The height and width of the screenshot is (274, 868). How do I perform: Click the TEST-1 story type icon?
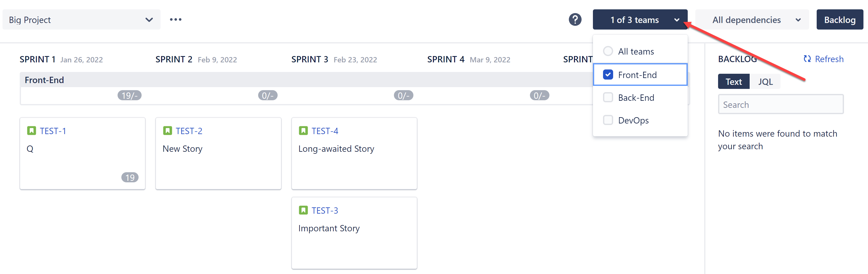[x=31, y=131]
